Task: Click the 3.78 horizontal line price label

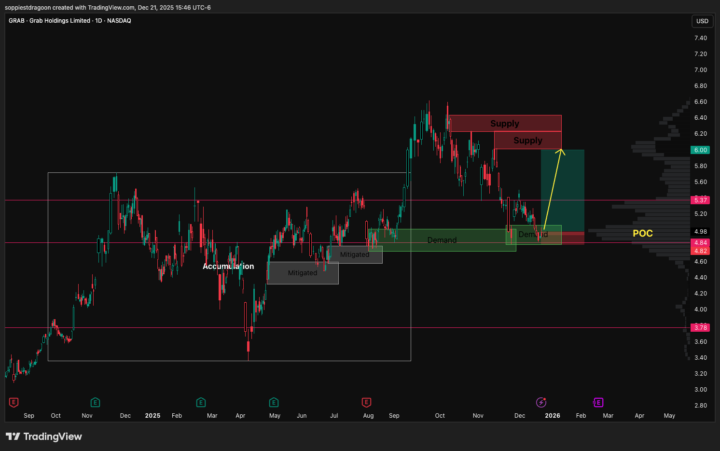Action: click(x=700, y=327)
